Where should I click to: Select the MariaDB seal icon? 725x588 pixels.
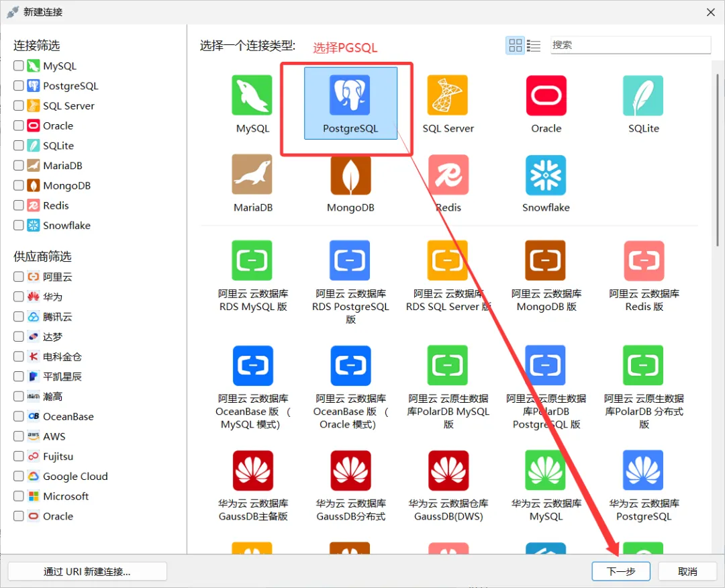(x=252, y=175)
